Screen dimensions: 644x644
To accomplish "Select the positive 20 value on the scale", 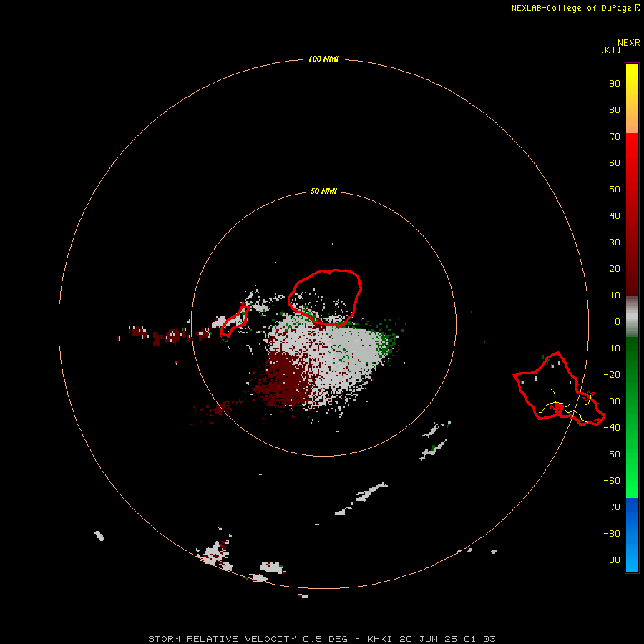I will pos(615,268).
